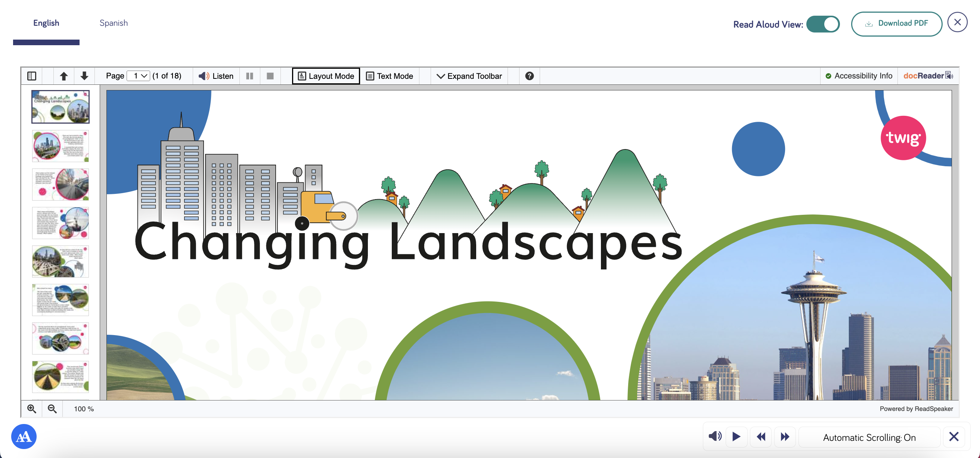
Task: Open the fourth page thumbnail
Action: click(61, 223)
